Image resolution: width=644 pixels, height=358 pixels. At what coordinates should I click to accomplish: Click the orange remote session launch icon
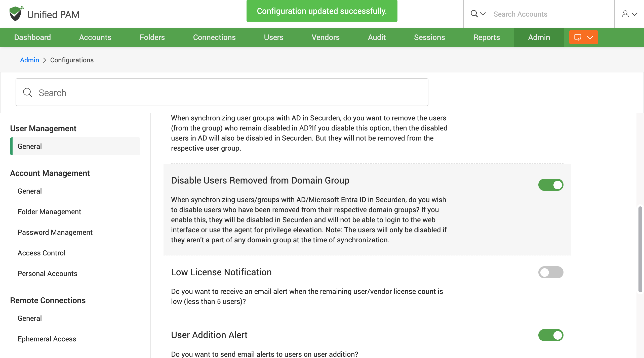point(578,37)
